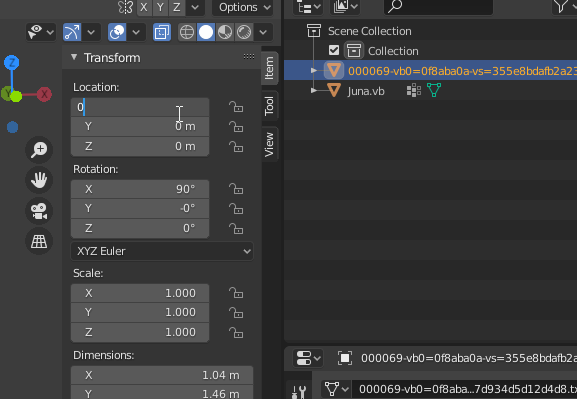Viewport: 577px width, 399px height.
Task: Toggle the Show Overlays button
Action: click(117, 32)
